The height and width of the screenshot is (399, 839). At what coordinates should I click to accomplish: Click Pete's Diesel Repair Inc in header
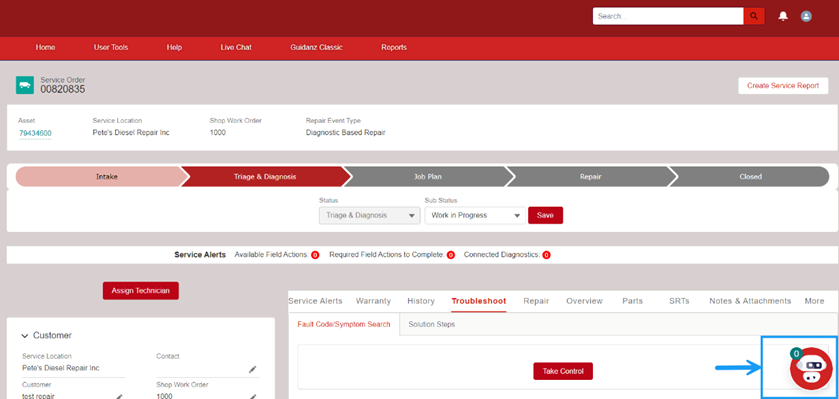(x=131, y=133)
